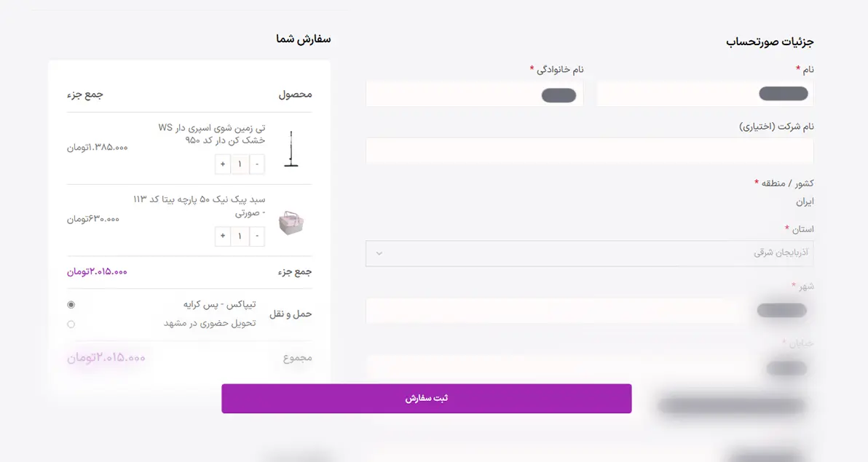
Task: Click the picnic basket quantity number box
Action: pyautogui.click(x=240, y=236)
